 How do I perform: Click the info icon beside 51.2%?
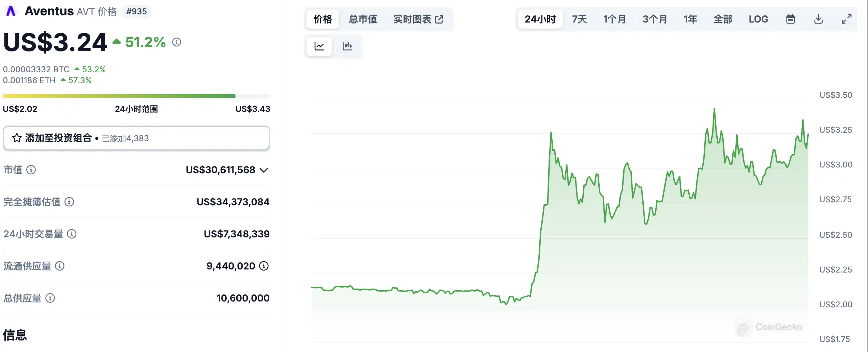177,42
